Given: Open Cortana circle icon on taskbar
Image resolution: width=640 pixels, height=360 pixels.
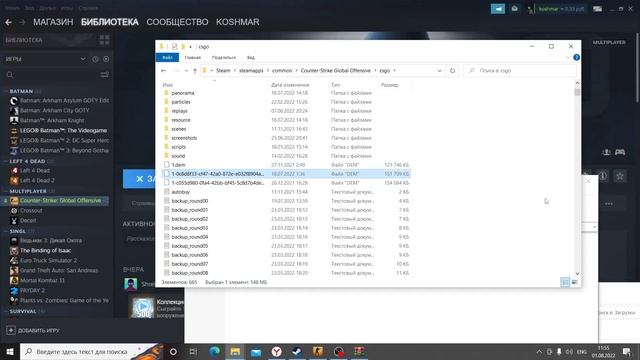Looking at the screenshot, I should [173, 351].
